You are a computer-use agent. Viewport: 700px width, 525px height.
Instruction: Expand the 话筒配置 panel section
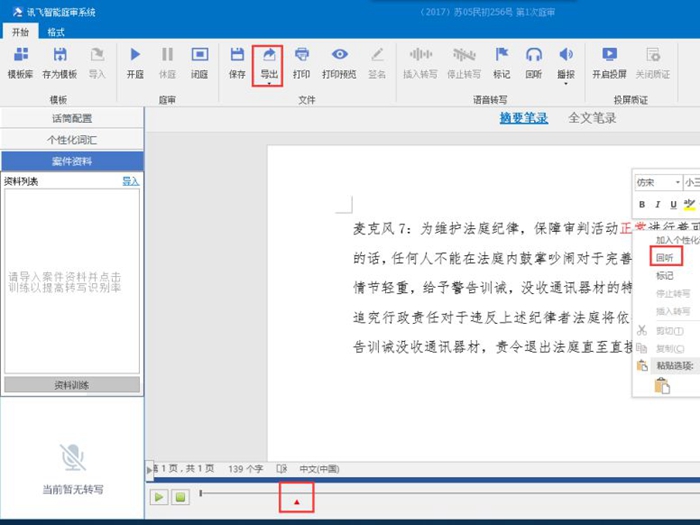pos(72,118)
